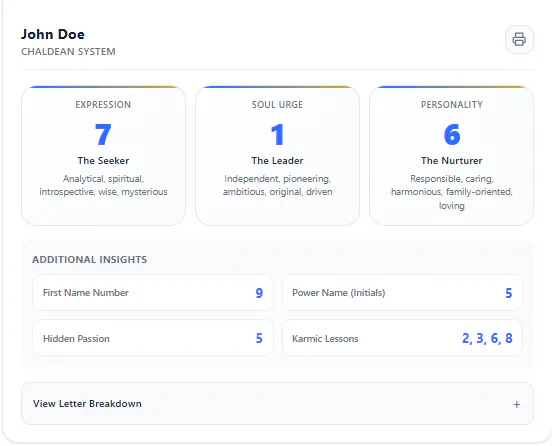Click the Karmic Lessons row
This screenshot has height=446, width=552.
coord(402,338)
